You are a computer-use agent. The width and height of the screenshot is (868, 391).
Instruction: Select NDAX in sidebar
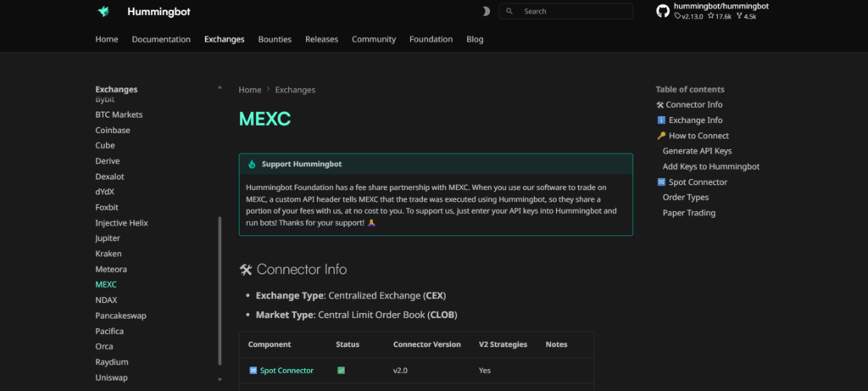pyautogui.click(x=106, y=300)
